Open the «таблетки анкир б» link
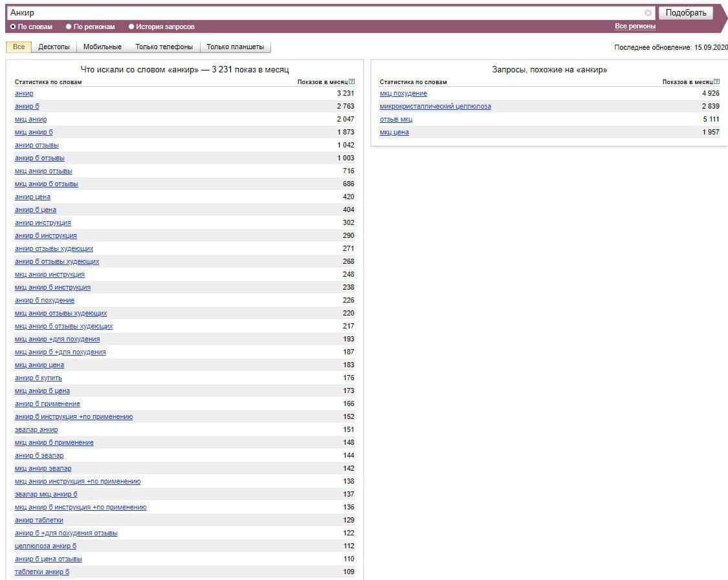Viewport: 728px width, 580px height. pyautogui.click(x=42, y=572)
